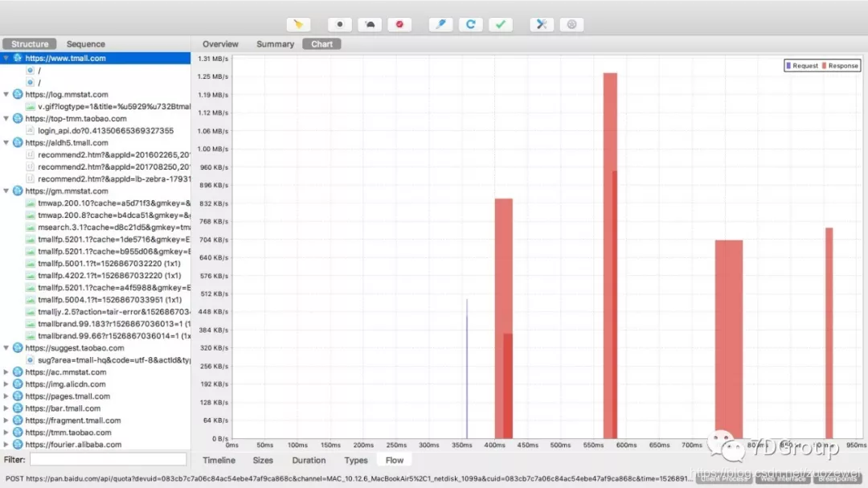Click the repeat request circular arrow icon
This screenshot has height=488, width=868.
pos(470,24)
